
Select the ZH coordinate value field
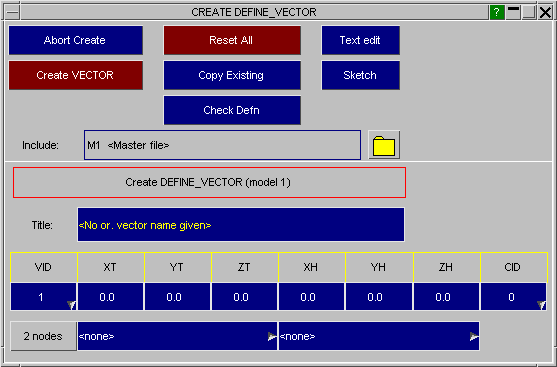(x=447, y=297)
